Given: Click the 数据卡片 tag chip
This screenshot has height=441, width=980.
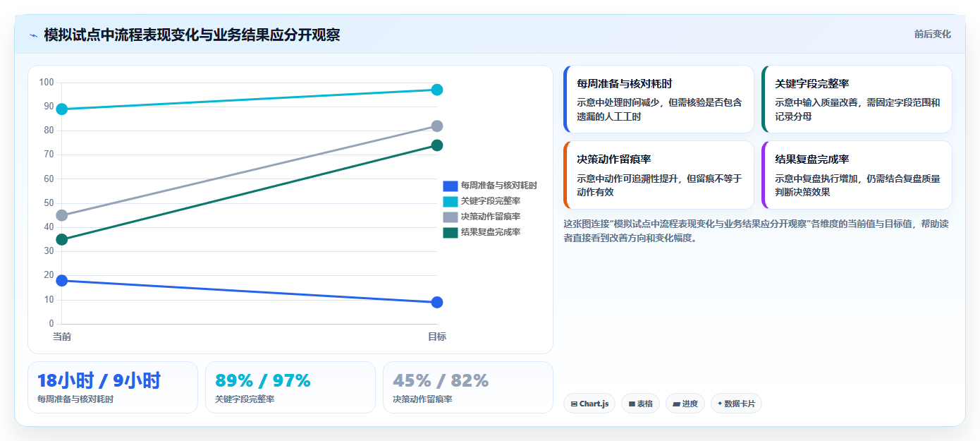Looking at the screenshot, I should pos(736,404).
